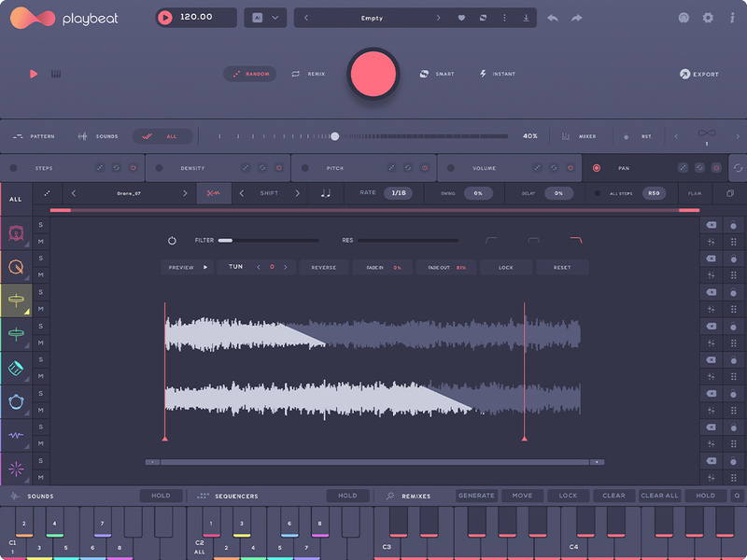Shift pattern right with arrow
This screenshot has height=560, width=747.
298,193
